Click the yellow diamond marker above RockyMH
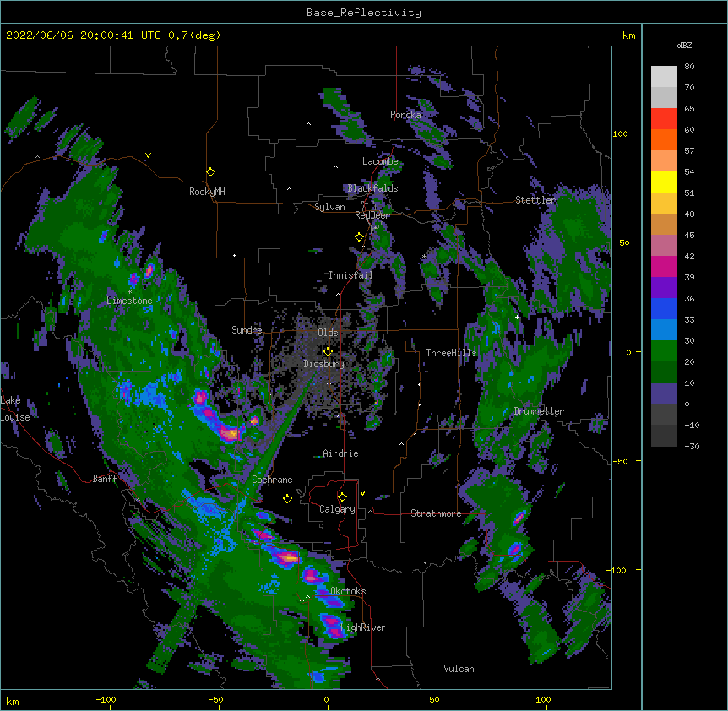The width and height of the screenshot is (728, 711). (210, 172)
